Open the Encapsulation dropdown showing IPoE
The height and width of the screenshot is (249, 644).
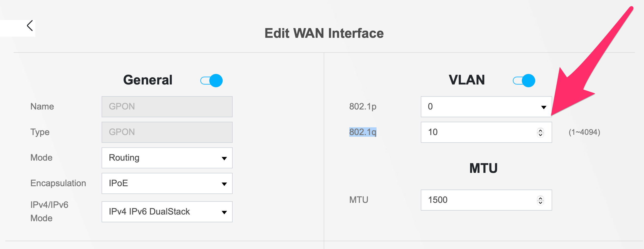click(x=167, y=183)
